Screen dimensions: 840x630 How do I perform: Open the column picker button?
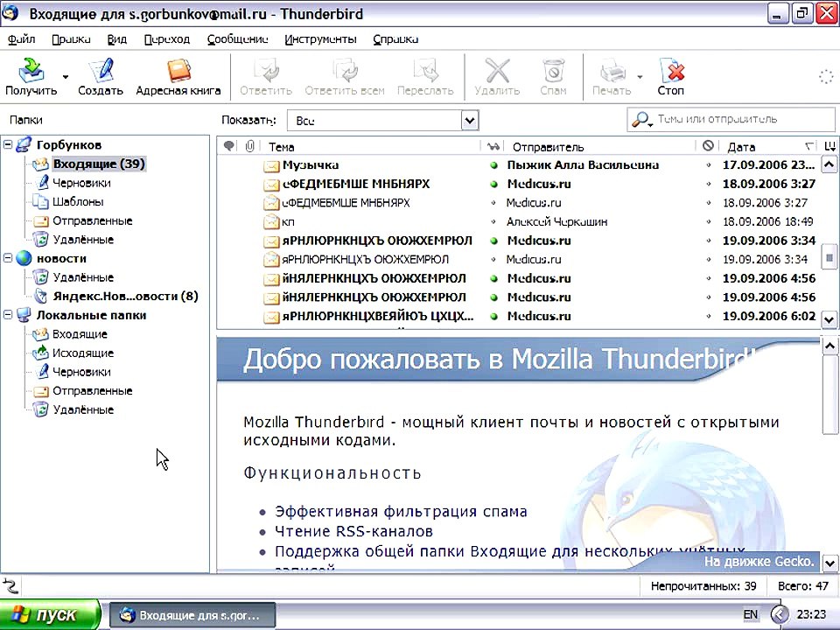click(829, 146)
